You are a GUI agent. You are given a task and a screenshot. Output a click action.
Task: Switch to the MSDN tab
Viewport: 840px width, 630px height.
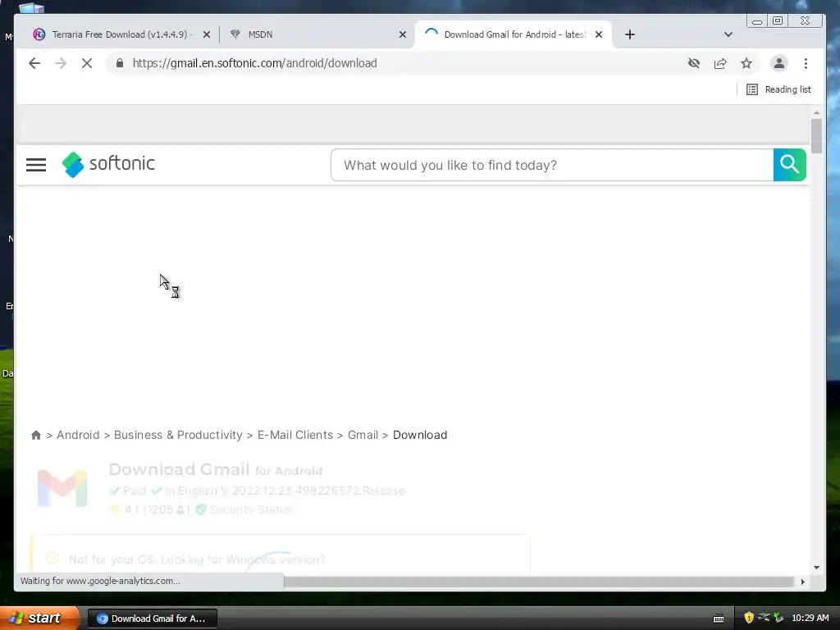[260, 34]
